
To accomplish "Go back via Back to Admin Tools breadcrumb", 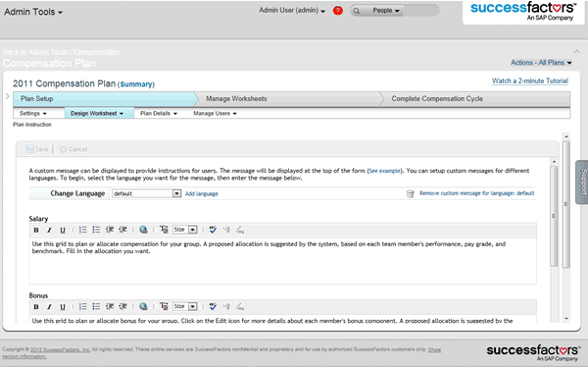I will coord(61,52).
